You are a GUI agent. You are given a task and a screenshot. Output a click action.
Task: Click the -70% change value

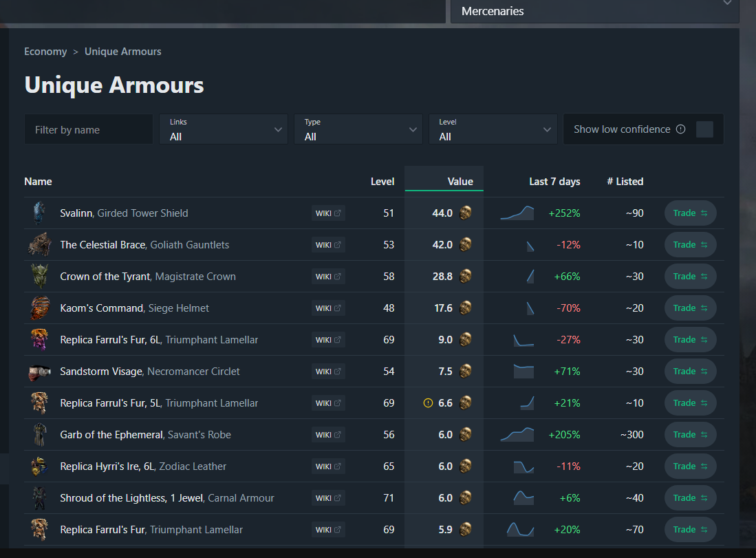(x=568, y=308)
